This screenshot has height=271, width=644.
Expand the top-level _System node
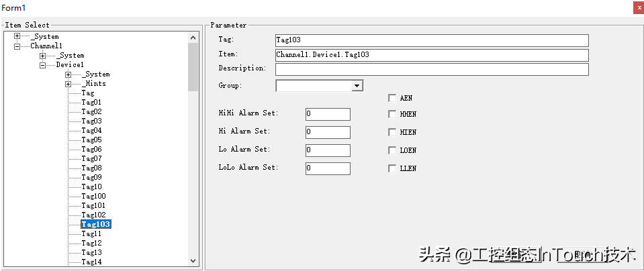(17, 36)
